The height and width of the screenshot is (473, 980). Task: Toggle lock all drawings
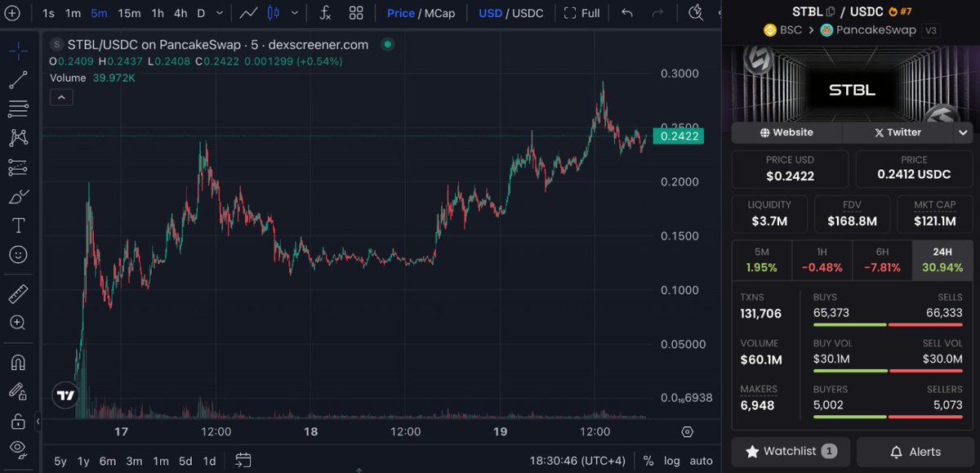[18, 422]
